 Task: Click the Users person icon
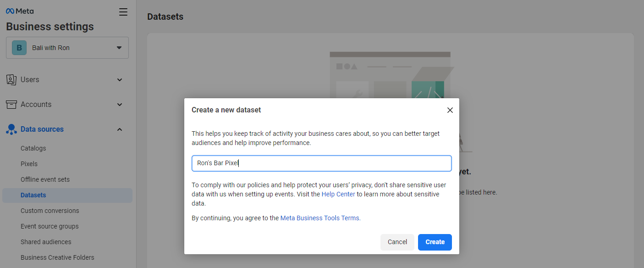tap(11, 79)
